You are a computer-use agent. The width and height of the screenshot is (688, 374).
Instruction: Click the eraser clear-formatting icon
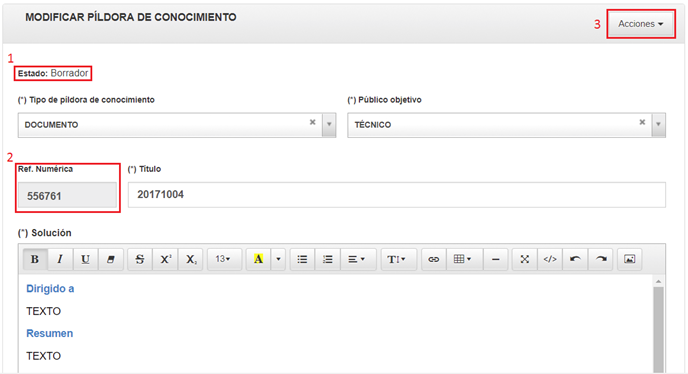click(x=111, y=259)
